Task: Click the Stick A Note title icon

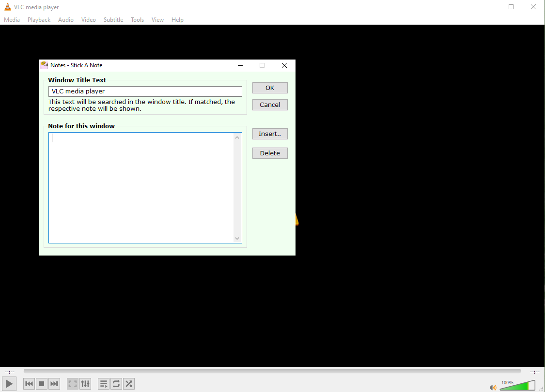Action: (x=44, y=65)
